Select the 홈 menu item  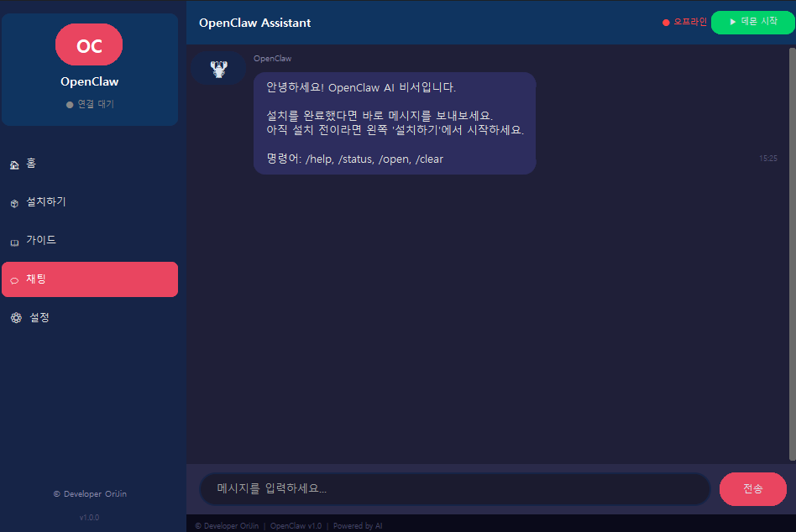pos(31,163)
